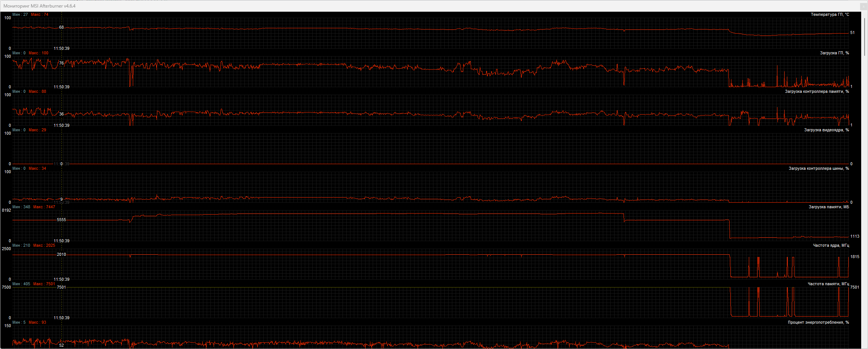Click the 'Макс : 74' temperature maximum label

pos(40,15)
